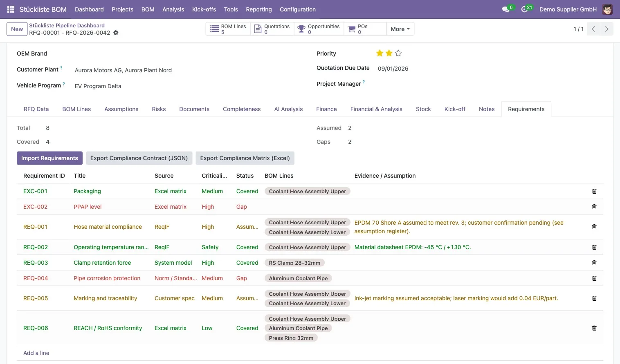Open the user avatar menu
Screen dimensions: 620x364
click(607, 9)
